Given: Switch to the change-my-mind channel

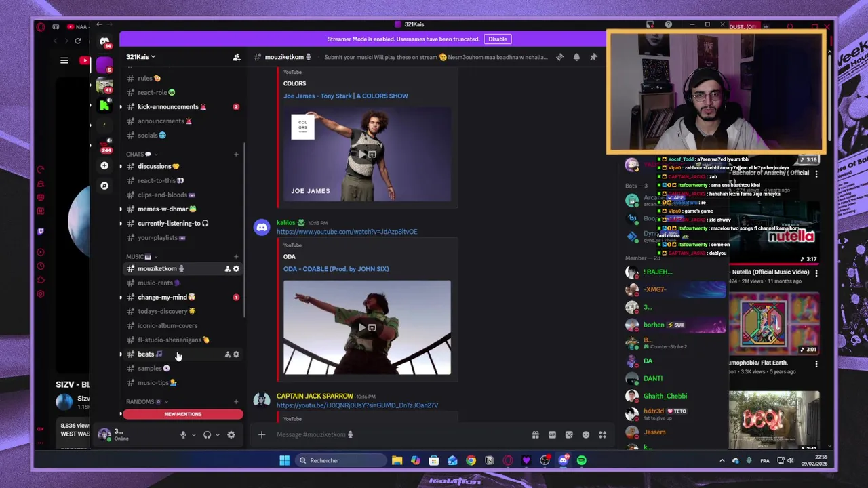Looking at the screenshot, I should [182, 297].
